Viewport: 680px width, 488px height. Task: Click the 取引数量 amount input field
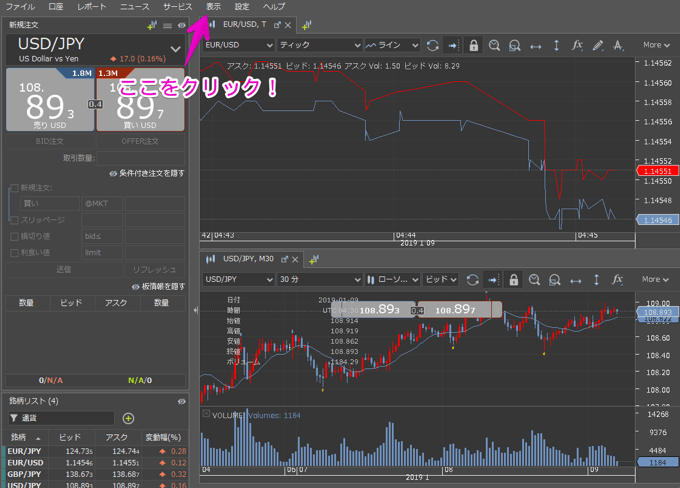140,157
